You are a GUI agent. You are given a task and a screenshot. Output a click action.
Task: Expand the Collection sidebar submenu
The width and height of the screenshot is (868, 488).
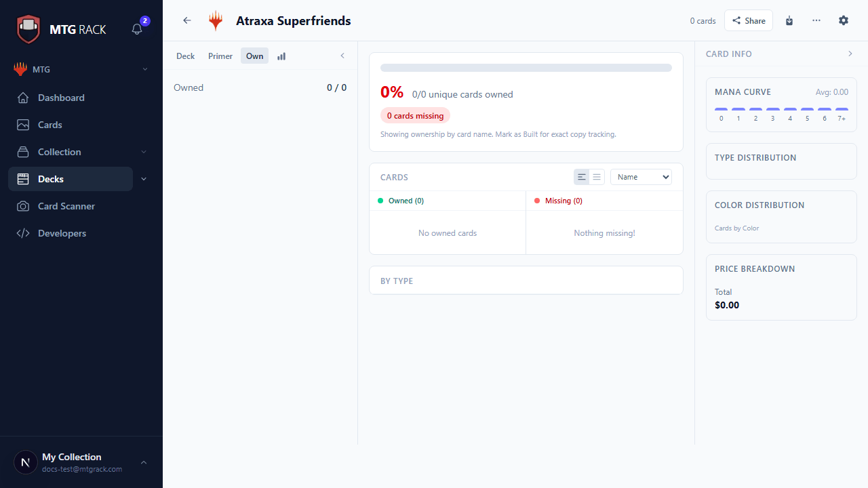(144, 152)
